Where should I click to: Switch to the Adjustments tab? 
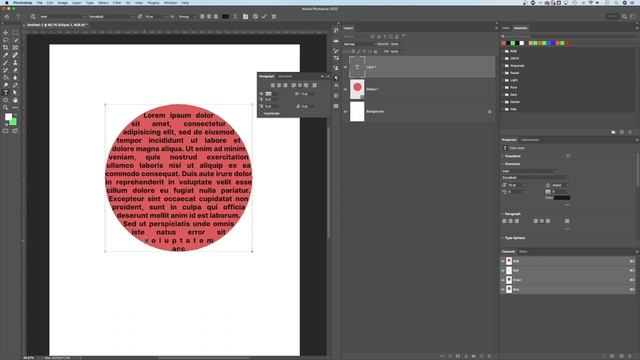tap(530, 140)
